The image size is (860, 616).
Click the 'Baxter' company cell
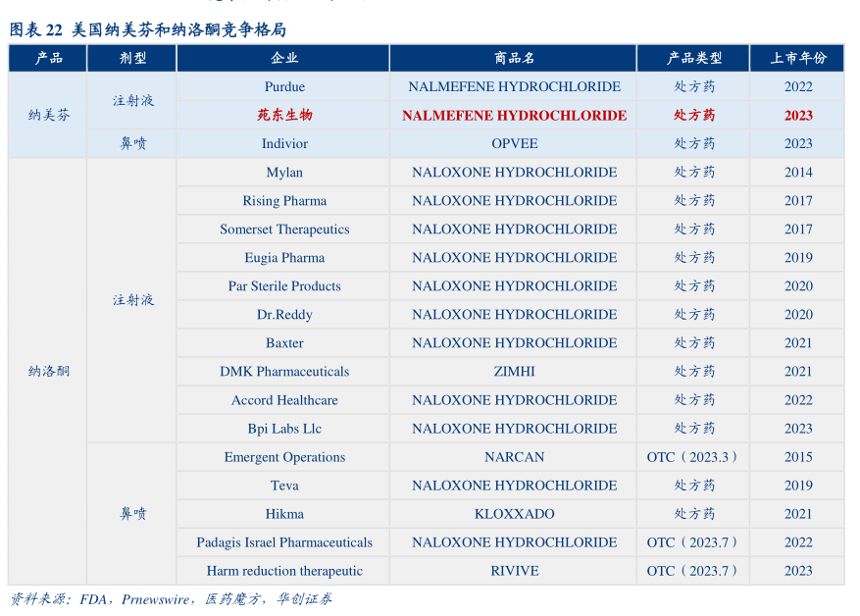(x=284, y=343)
